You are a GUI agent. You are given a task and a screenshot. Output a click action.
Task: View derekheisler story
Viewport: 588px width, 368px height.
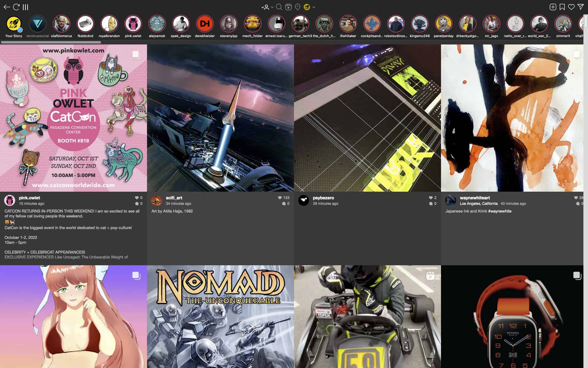pyautogui.click(x=205, y=24)
